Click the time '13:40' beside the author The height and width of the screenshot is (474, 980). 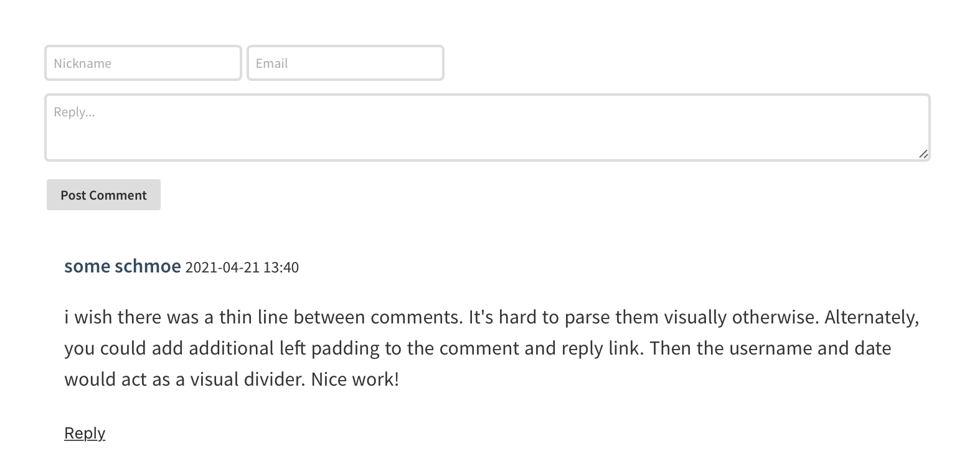[x=281, y=267]
